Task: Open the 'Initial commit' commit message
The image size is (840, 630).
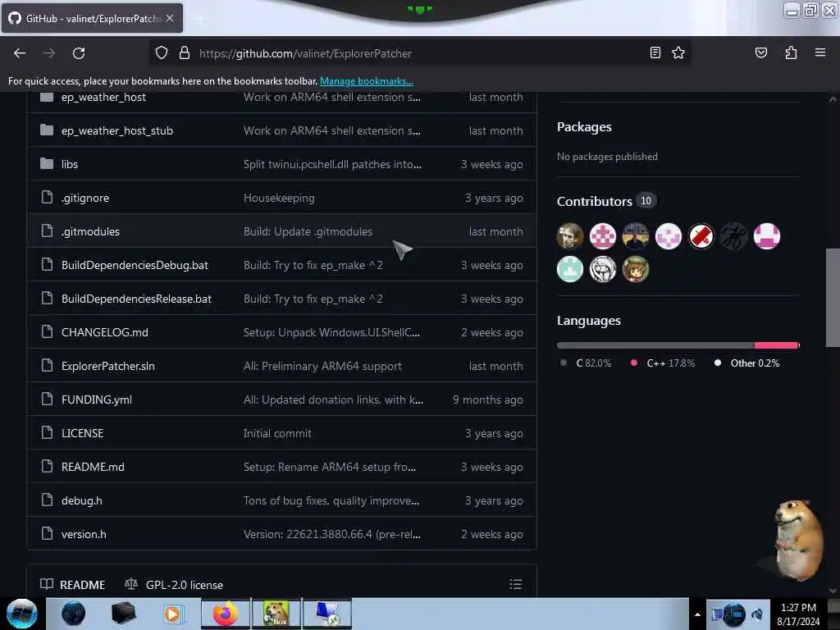Action: coord(277,433)
